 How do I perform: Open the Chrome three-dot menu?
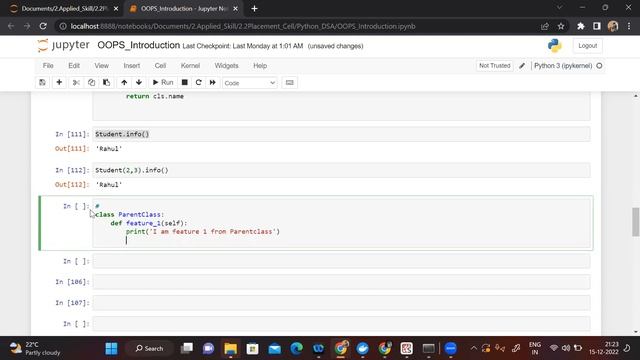click(x=629, y=26)
